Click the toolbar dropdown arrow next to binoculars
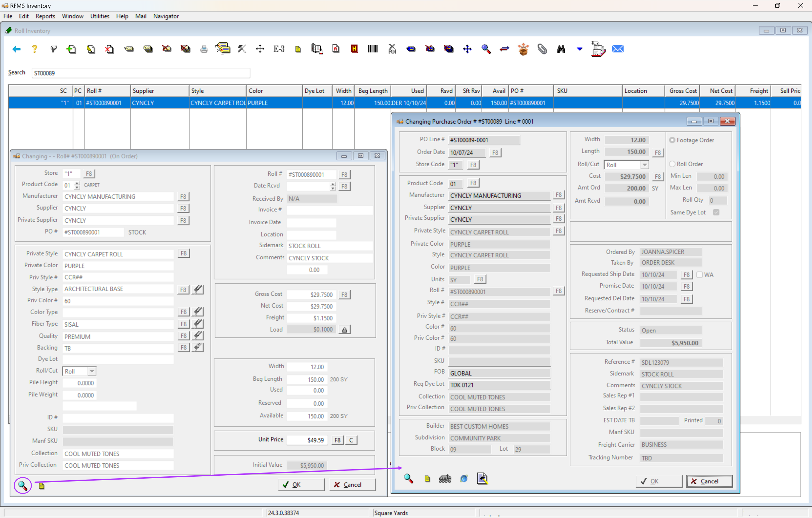The width and height of the screenshot is (812, 518). click(579, 49)
